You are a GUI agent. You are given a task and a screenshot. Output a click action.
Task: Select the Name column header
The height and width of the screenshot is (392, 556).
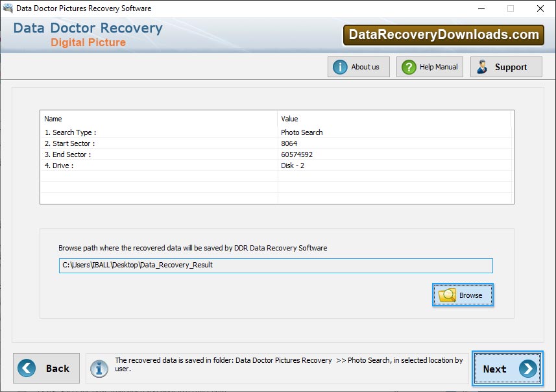click(x=158, y=119)
